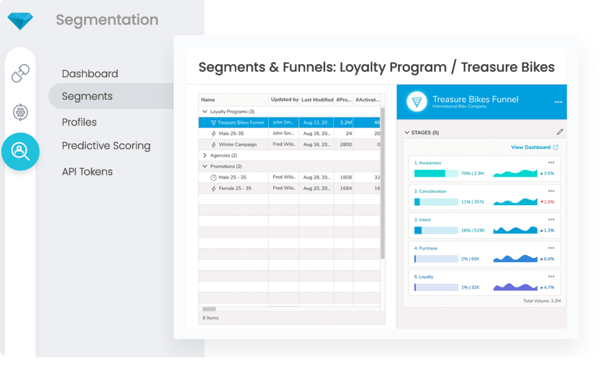Open the Purchase stage ellipsis menu
600x365 pixels.
coord(551,248)
